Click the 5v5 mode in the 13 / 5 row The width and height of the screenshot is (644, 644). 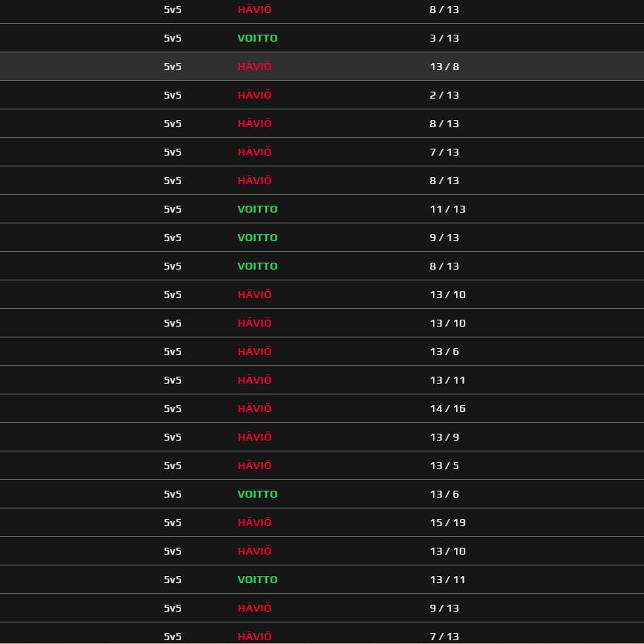coord(173,466)
